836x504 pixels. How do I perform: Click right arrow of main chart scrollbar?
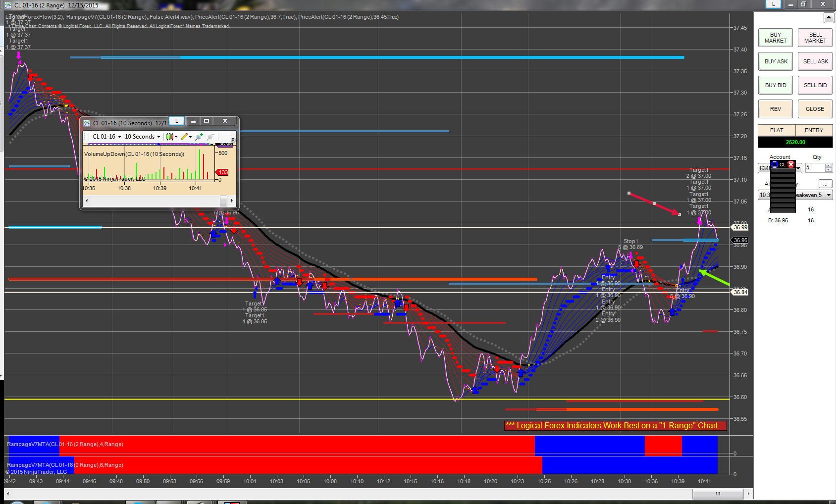748,494
